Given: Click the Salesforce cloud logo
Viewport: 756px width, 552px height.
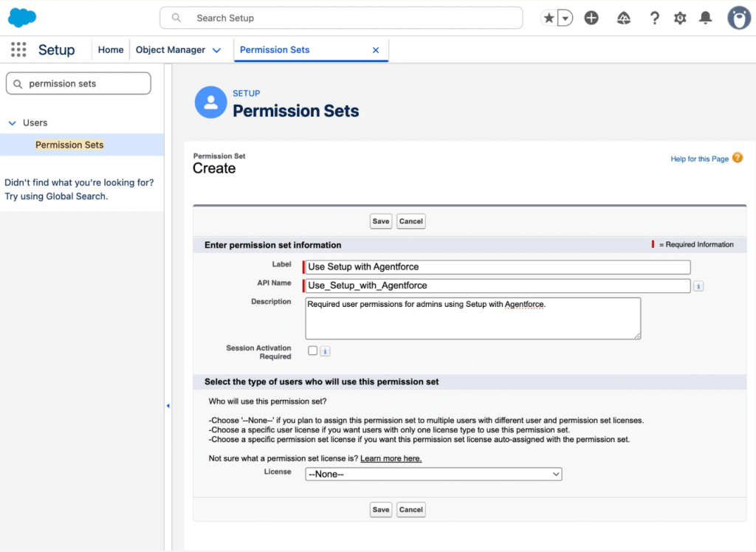Looking at the screenshot, I should [21, 17].
